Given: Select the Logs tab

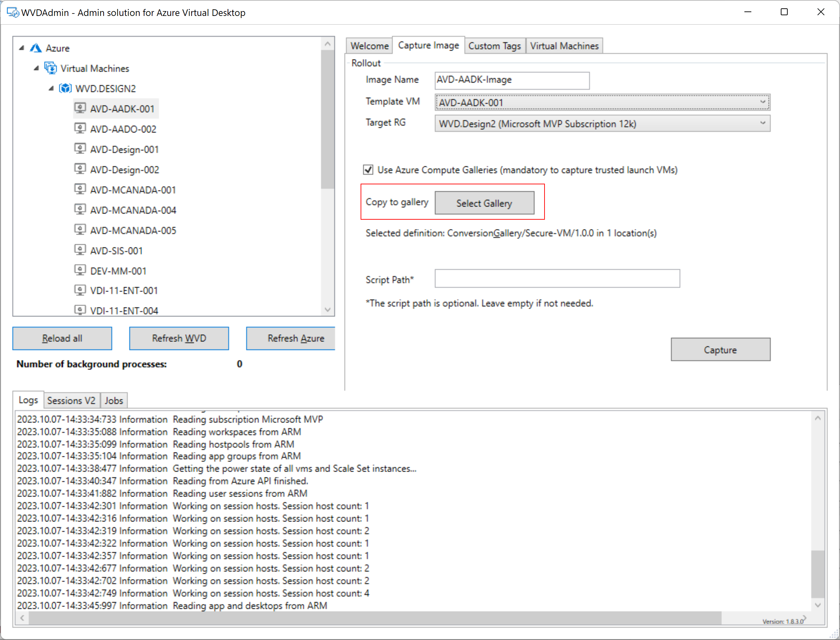Looking at the screenshot, I should tap(28, 400).
